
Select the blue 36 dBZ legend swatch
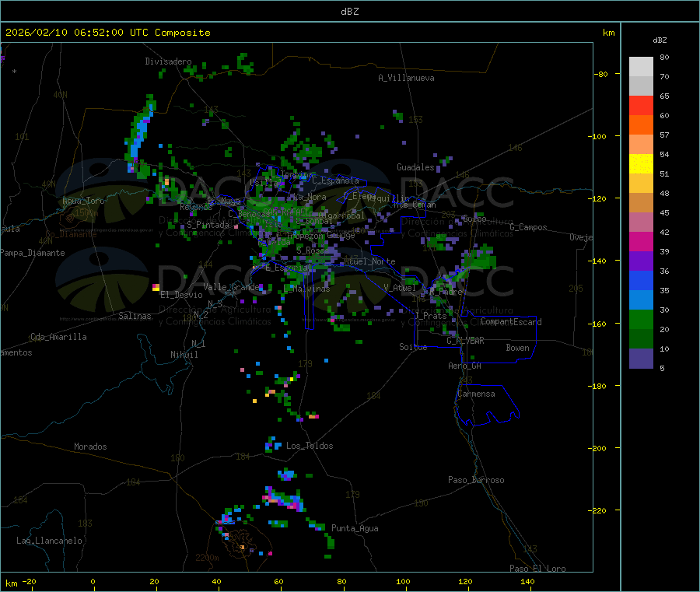pyautogui.click(x=641, y=280)
